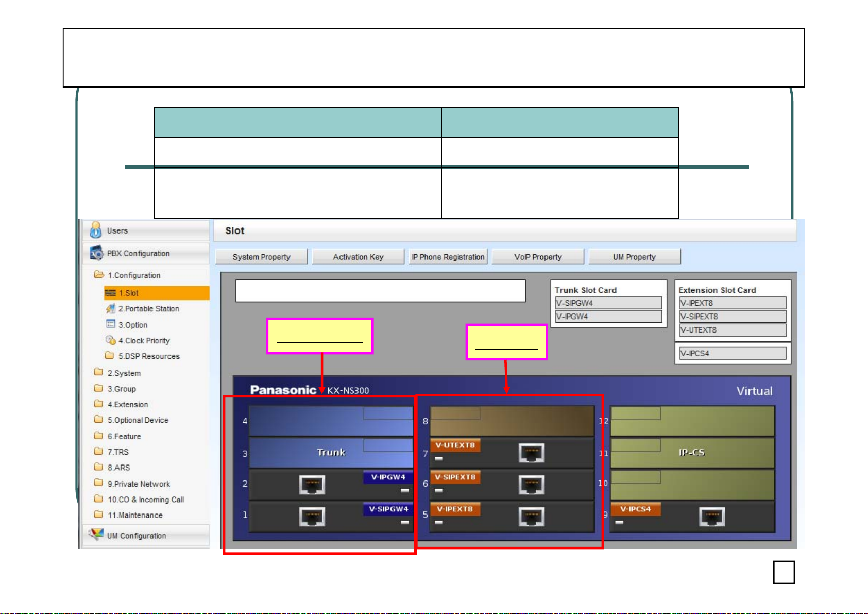868x614 pixels.
Task: Click the V-IPEXT8 label on slot 5
Action: (455, 509)
